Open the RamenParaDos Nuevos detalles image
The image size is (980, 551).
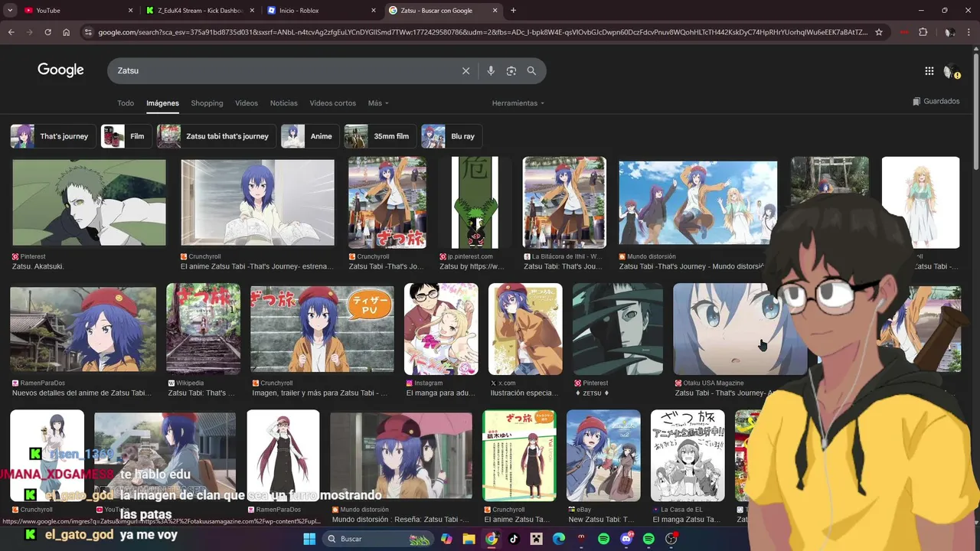83,329
